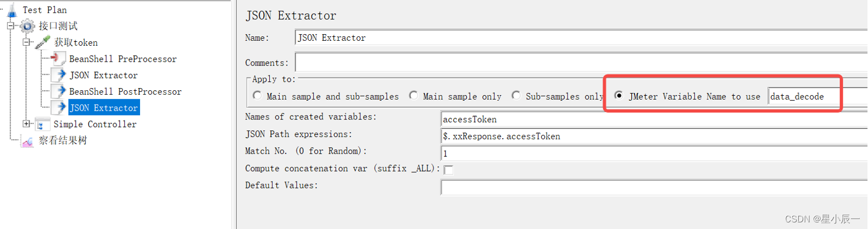Click the first JSON Extractor arrow icon
Image resolution: width=868 pixels, height=229 pixels.
click(58, 75)
